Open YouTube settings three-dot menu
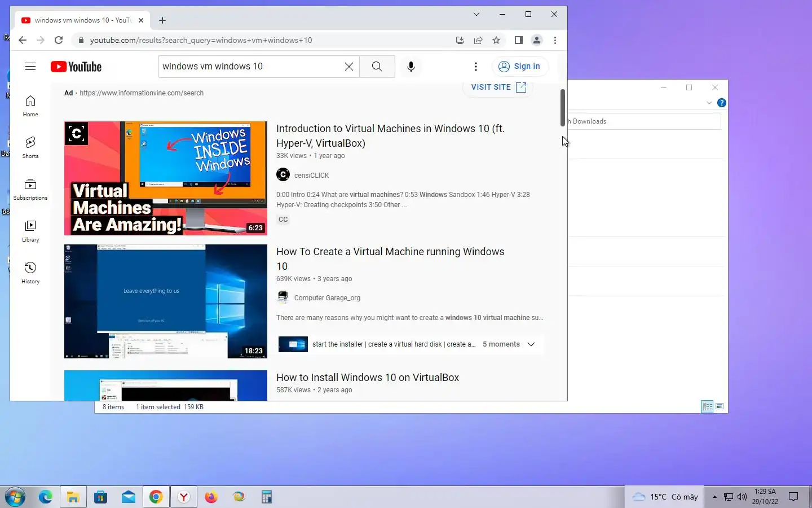 (x=476, y=67)
